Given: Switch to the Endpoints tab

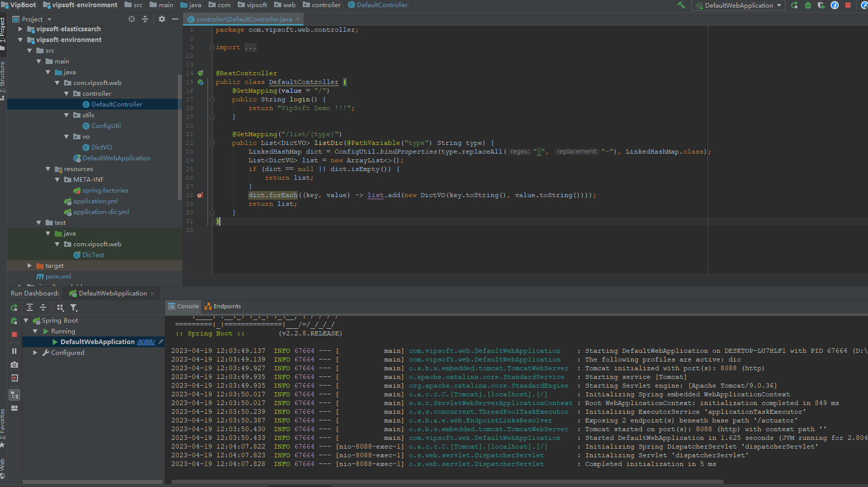Looking at the screenshot, I should click(x=222, y=306).
